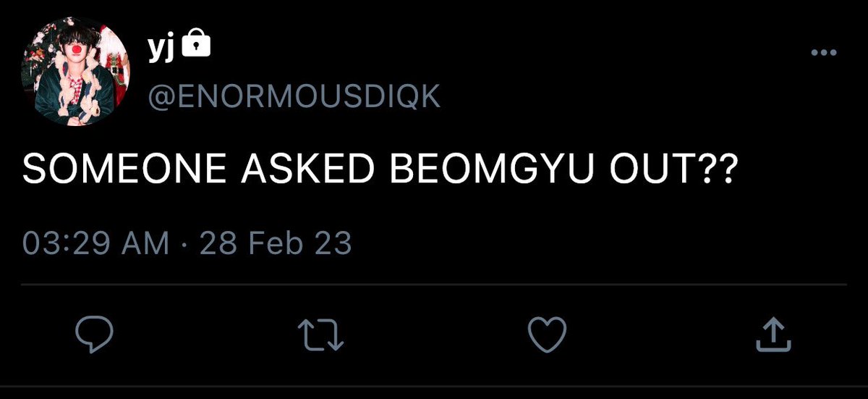The width and height of the screenshot is (868, 399).
Task: Click the letter y in the username
Action: (x=156, y=49)
